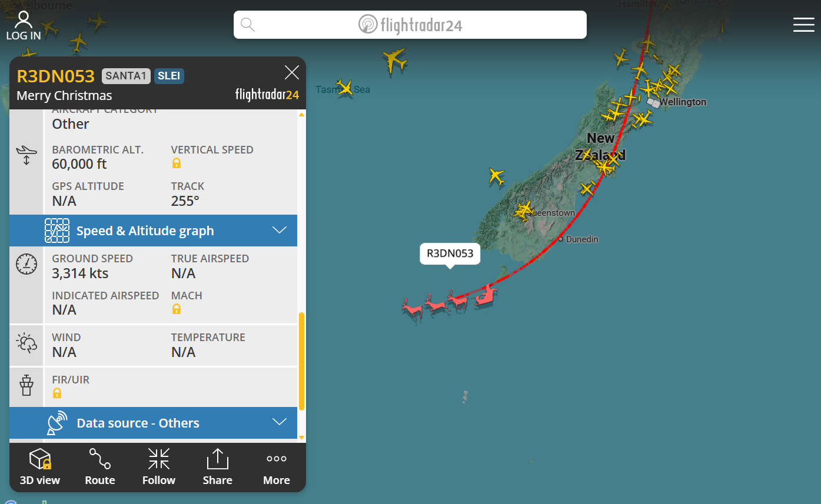This screenshot has width=821, height=504.
Task: Click the panel scroll-up arrow
Action: (x=302, y=115)
